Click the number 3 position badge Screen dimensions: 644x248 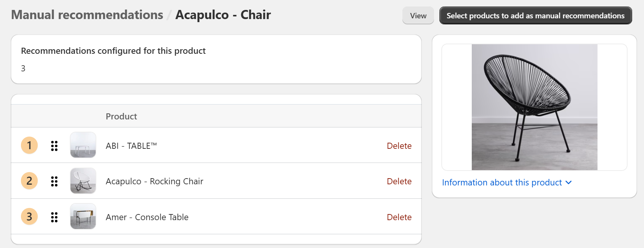[x=29, y=217]
